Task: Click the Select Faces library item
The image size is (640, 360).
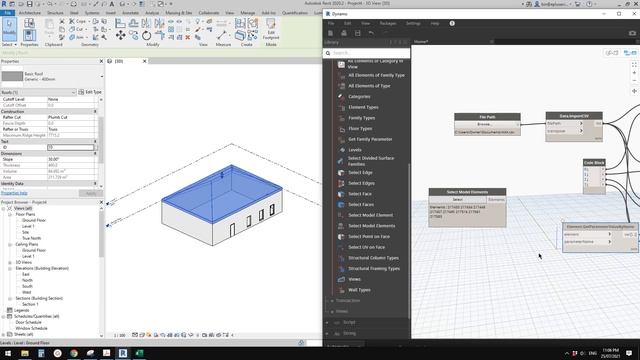Action: [361, 204]
